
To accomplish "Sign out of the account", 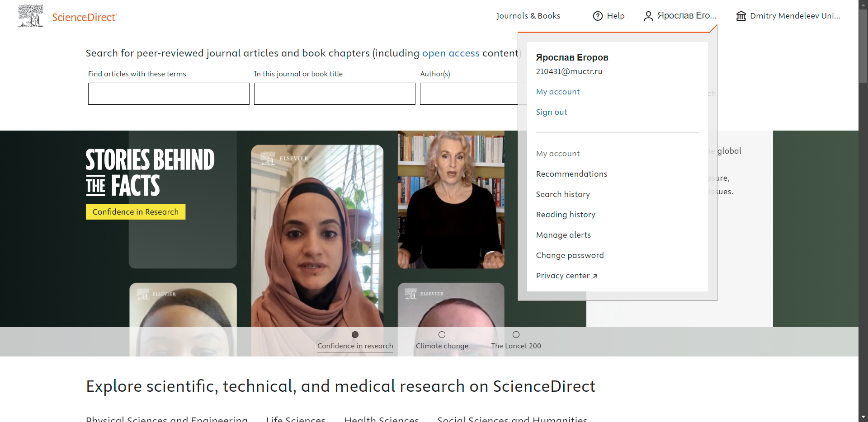I will [551, 112].
